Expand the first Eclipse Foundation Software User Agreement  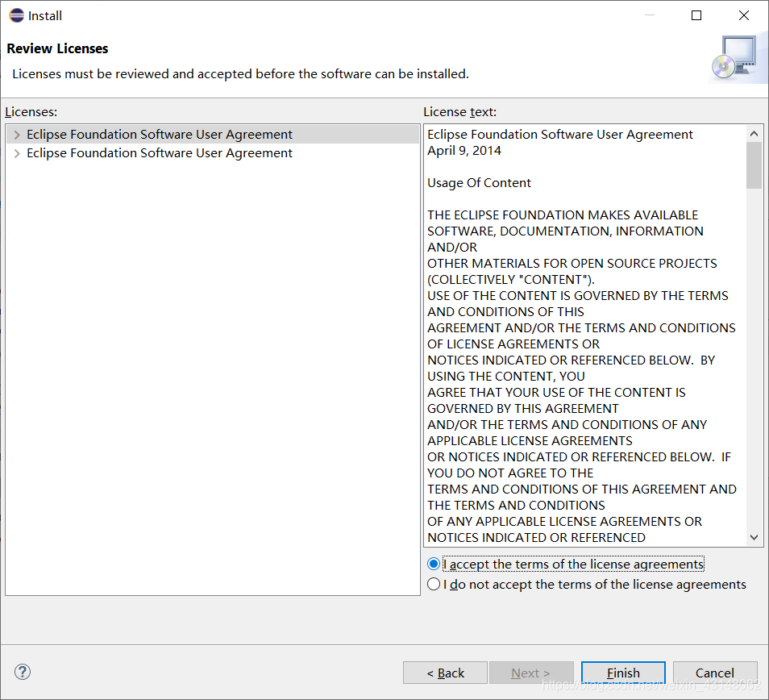click(x=17, y=135)
